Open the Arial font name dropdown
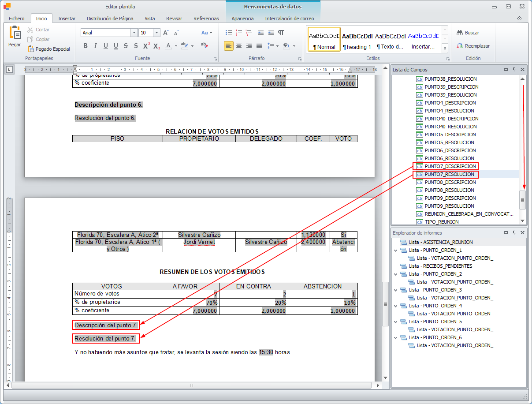This screenshot has height=404, width=532. pos(134,33)
